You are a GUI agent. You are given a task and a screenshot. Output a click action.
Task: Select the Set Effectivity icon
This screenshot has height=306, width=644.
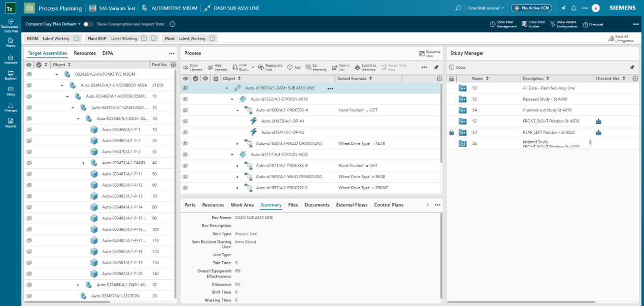(309, 67)
